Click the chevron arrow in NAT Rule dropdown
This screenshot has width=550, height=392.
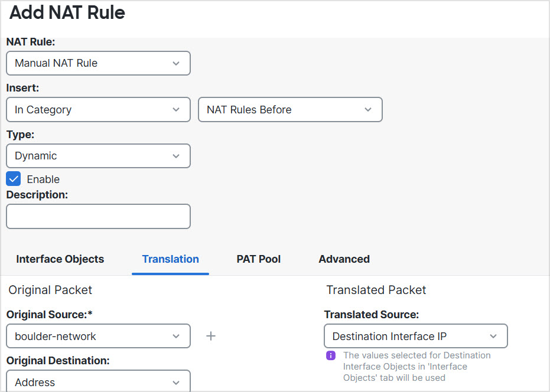176,63
